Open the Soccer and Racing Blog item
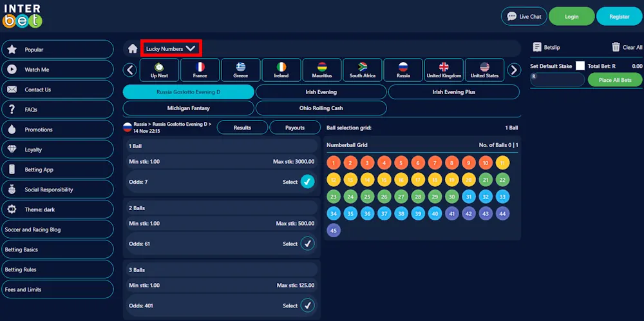This screenshot has width=644, height=321. pyautogui.click(x=57, y=229)
